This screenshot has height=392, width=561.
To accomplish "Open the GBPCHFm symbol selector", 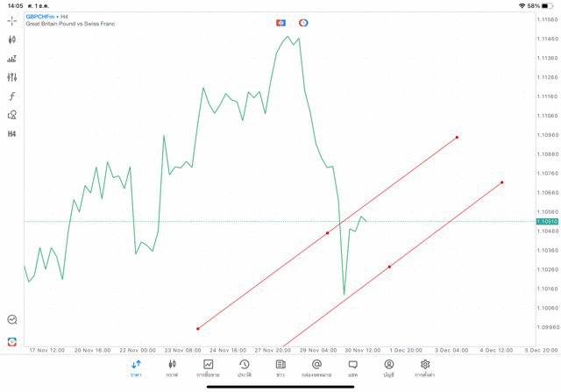I will [x=40, y=17].
